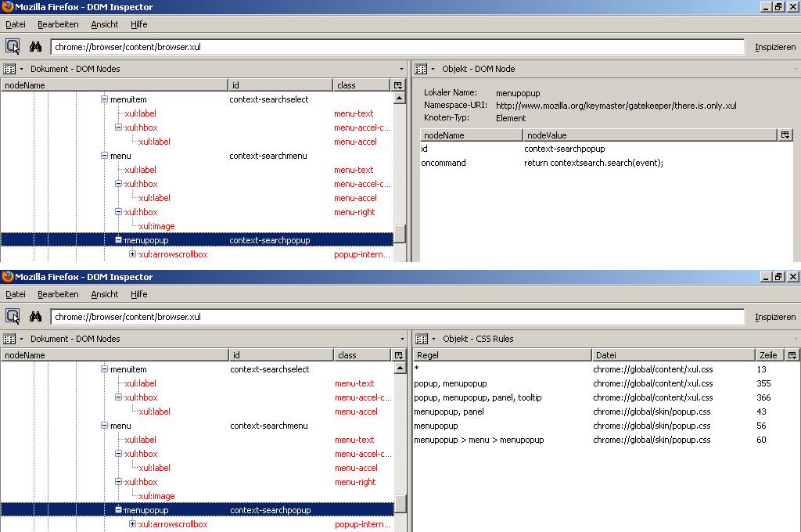Open Datei menu in bottom window
Image resolution: width=801 pixels, height=532 pixels.
(16, 294)
